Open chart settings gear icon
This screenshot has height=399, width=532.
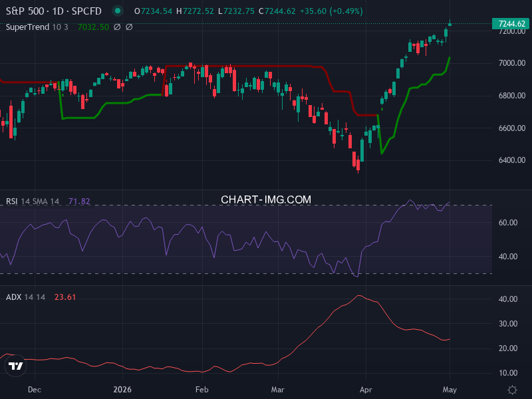click(x=512, y=390)
